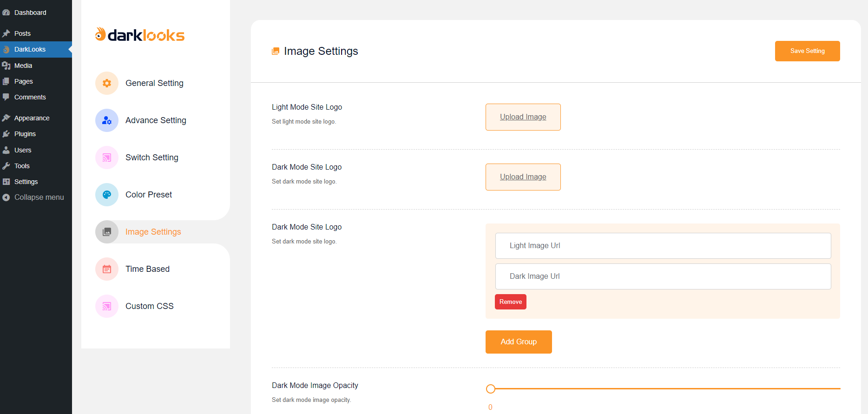Image resolution: width=868 pixels, height=414 pixels.
Task: Open Users menu item
Action: click(23, 150)
